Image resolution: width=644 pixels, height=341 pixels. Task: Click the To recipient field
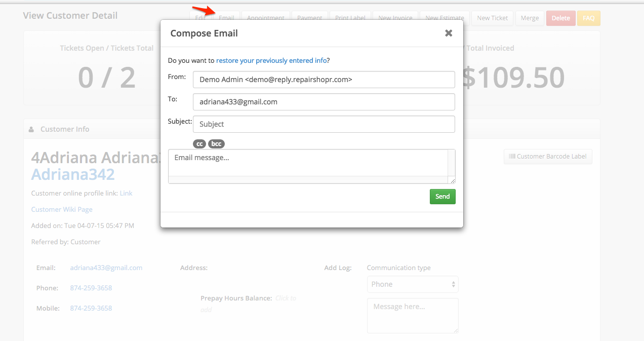324,102
